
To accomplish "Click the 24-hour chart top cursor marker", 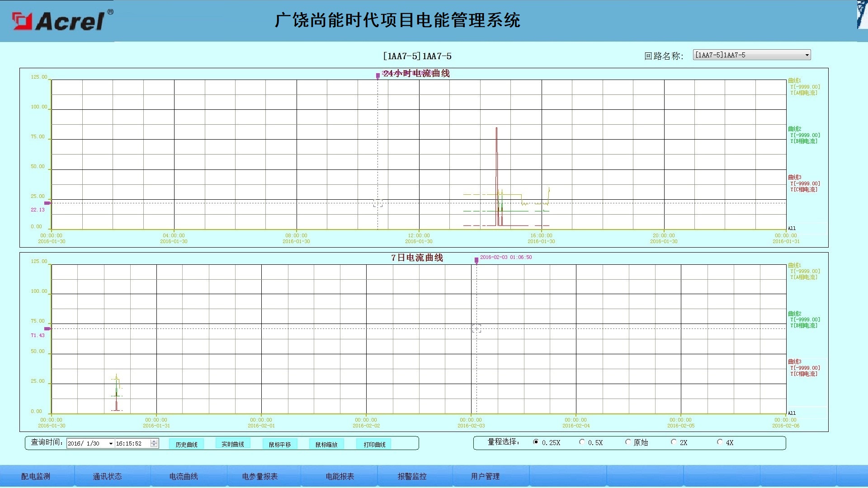I will pyautogui.click(x=378, y=76).
